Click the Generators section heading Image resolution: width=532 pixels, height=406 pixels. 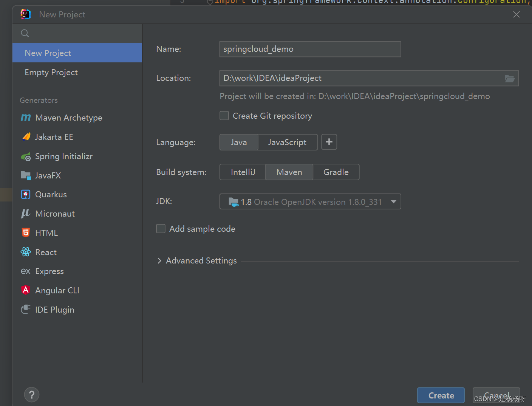pos(39,100)
